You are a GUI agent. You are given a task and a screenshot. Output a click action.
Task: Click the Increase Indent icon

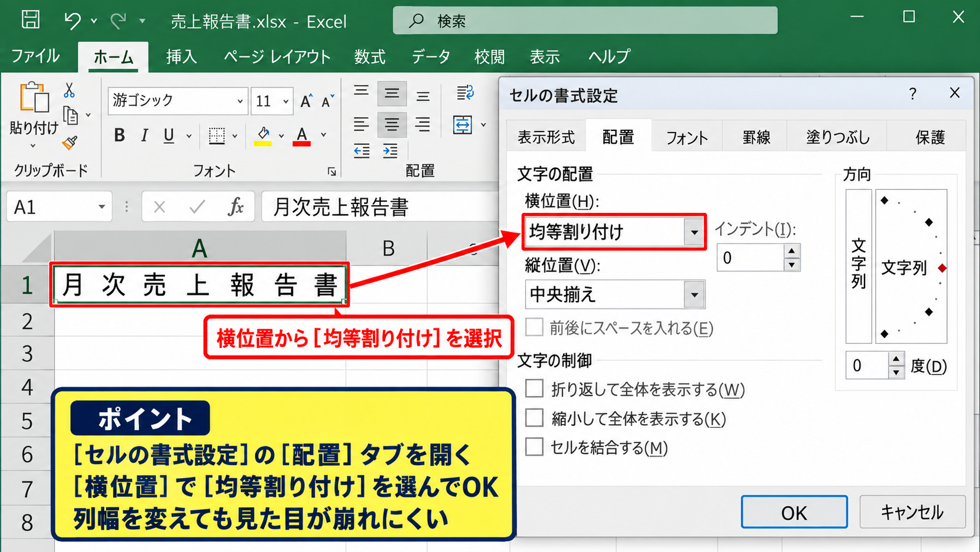pyautogui.click(x=390, y=151)
